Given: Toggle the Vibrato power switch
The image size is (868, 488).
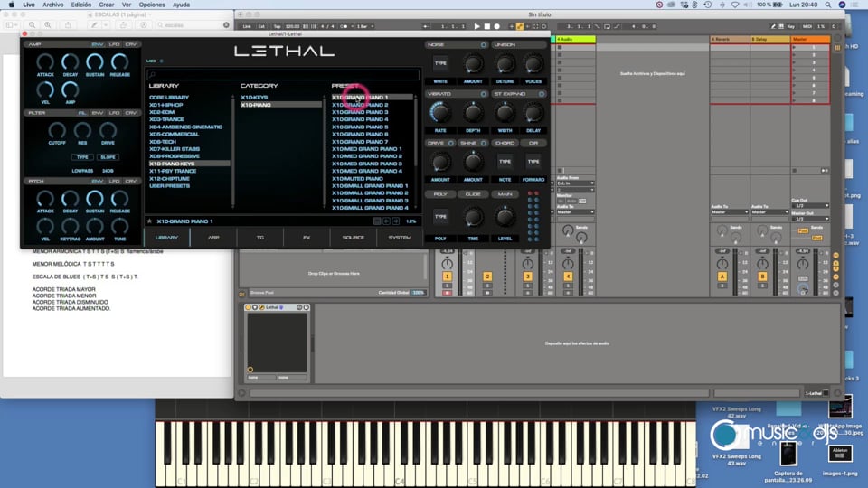Looking at the screenshot, I should pos(483,94).
